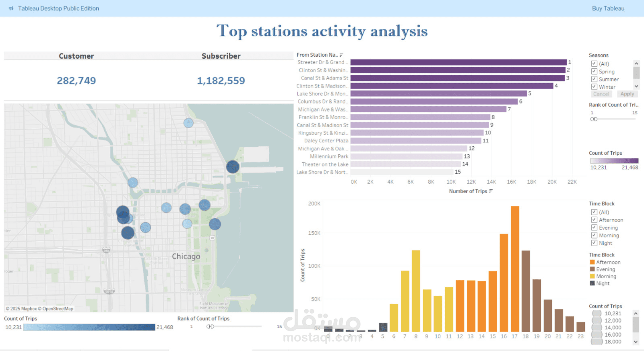Select the yellow bar at hour 8

pos(416,291)
